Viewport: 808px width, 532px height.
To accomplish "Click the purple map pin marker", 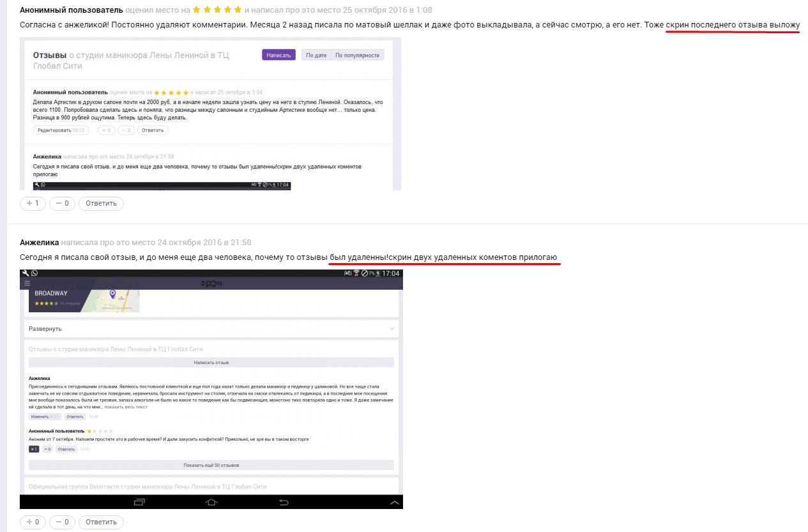I will [x=112, y=294].
